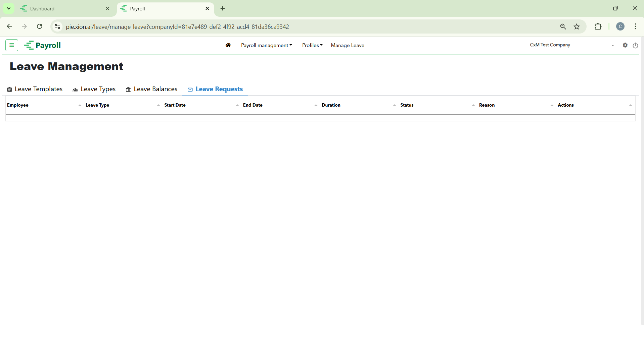
Task: Switch to the Leave Balances tab
Action: 151,89
